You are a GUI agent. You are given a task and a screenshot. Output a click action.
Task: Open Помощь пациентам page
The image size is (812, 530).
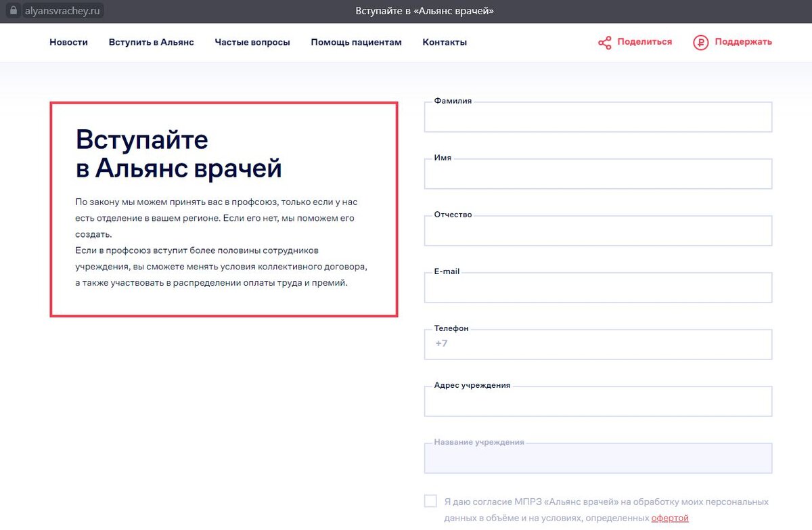(356, 42)
